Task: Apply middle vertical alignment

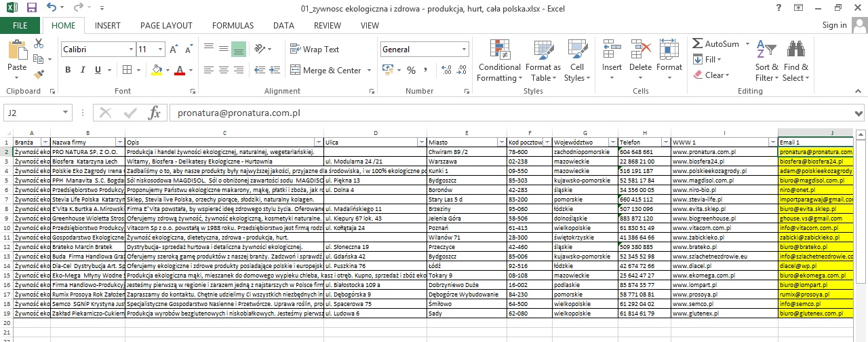Action: [x=223, y=50]
